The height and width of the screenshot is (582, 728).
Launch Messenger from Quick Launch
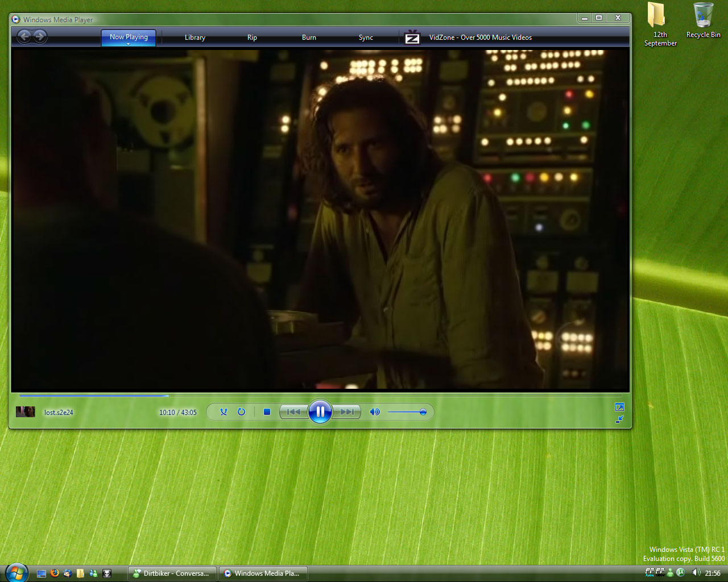tap(93, 573)
